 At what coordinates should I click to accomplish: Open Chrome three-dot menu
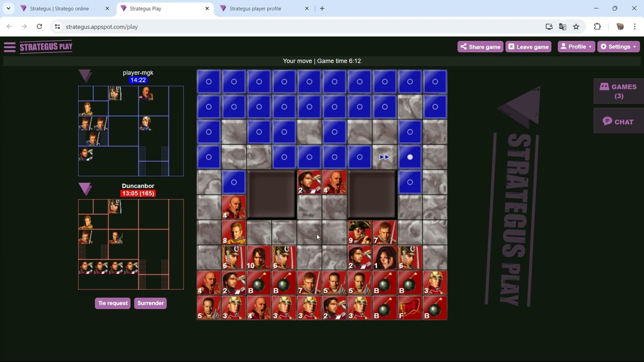[635, 27]
